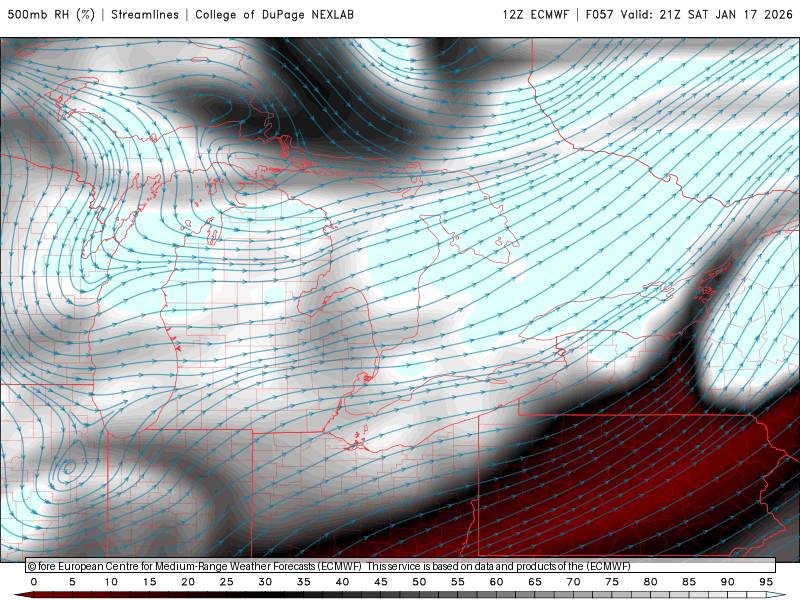This screenshot has width=800, height=600.
Task: Select the "F057" forecast hour text
Action: click(x=599, y=14)
